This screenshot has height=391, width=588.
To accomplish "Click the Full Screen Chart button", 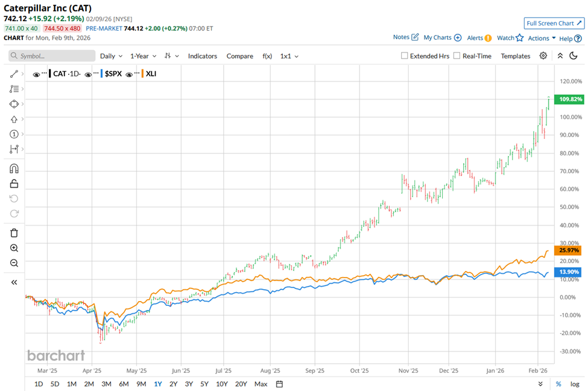I will click(554, 23).
